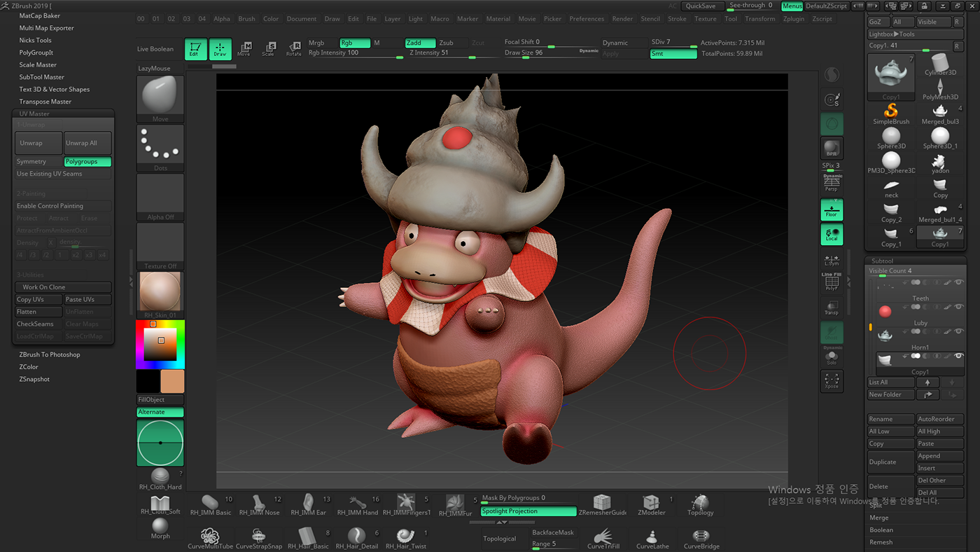Toggle PolyF line fill display
Screen dimensions: 980x552
(832, 282)
